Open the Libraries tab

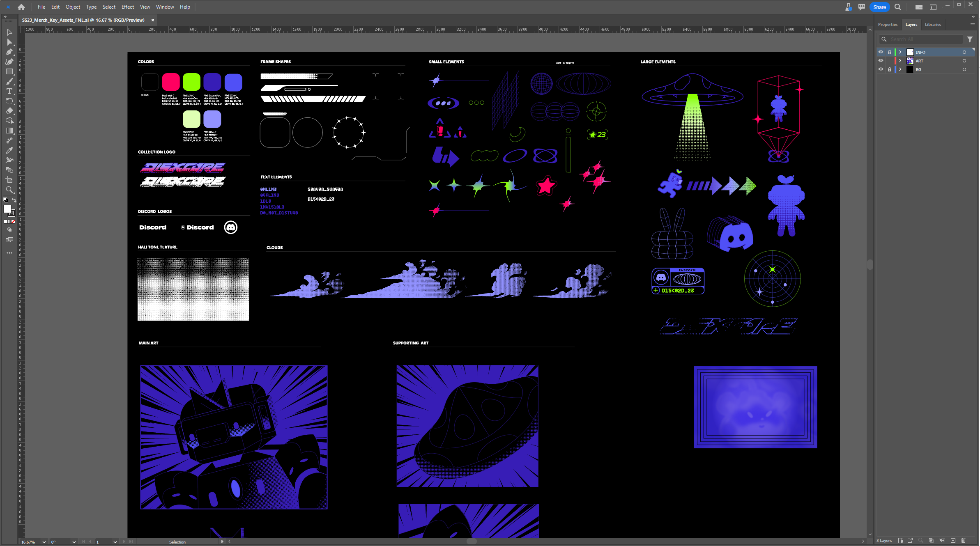(933, 25)
